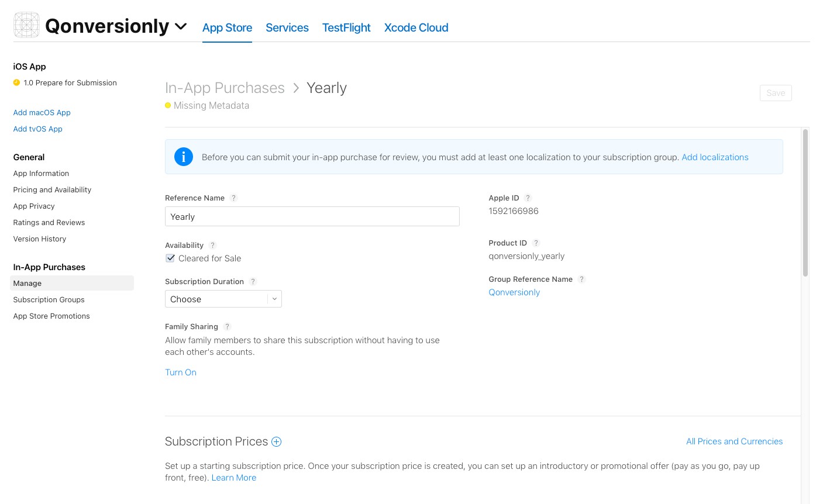Uncheck the Cleared for Sale checkbox
Screen dimensions: 830x504
[x=170, y=258]
